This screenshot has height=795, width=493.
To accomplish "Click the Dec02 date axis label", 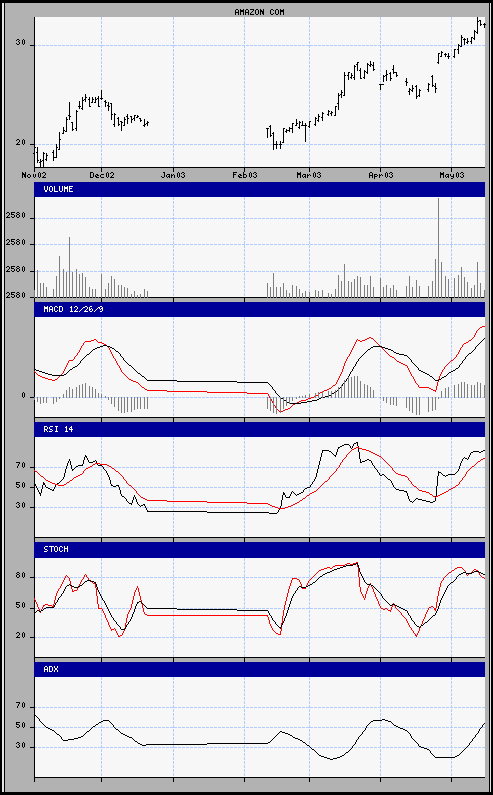I will [x=101, y=175].
